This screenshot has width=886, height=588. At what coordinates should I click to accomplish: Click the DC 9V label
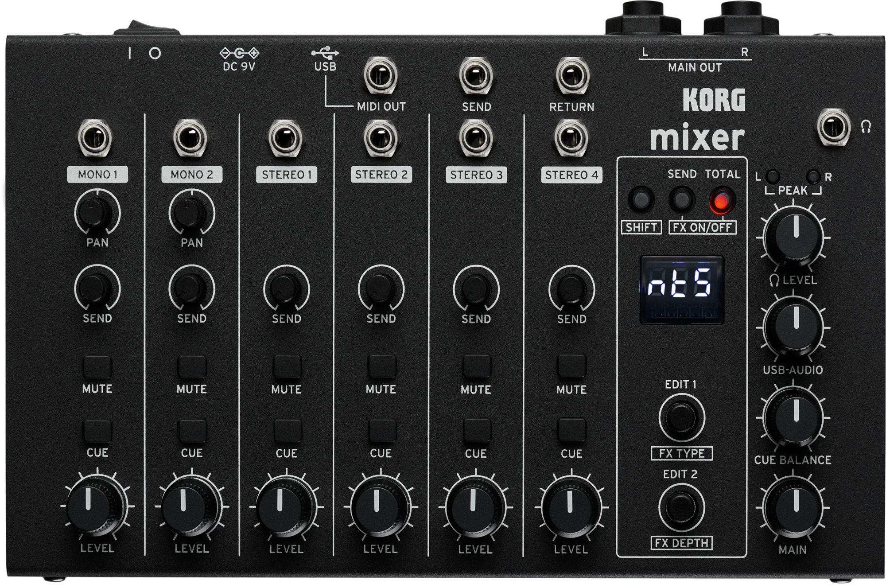point(239,66)
